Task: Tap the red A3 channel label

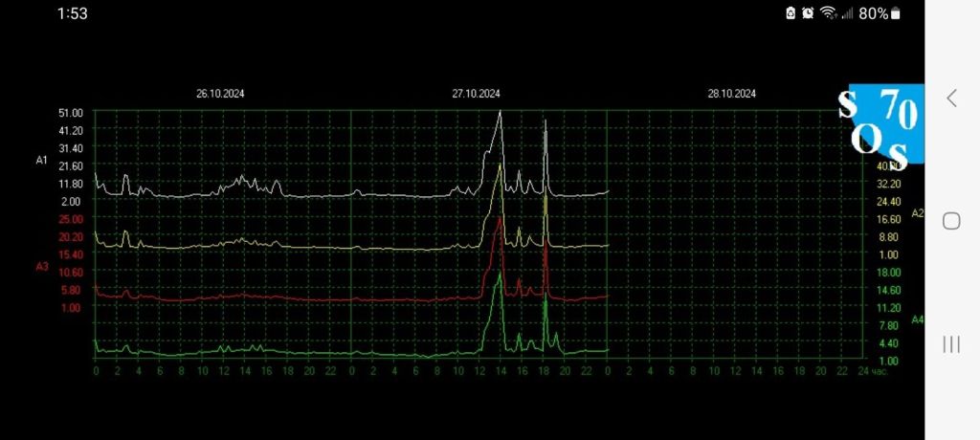Action: tap(42, 266)
